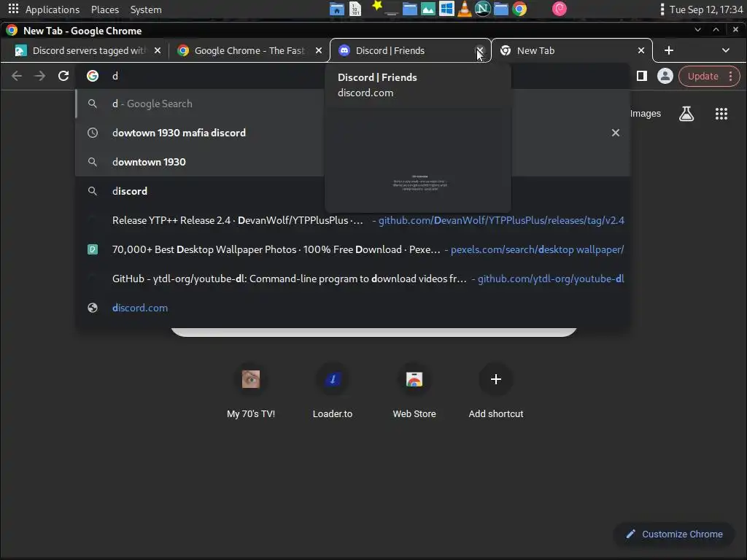
Task: Launch VLC media player cone icon
Action: [465, 9]
